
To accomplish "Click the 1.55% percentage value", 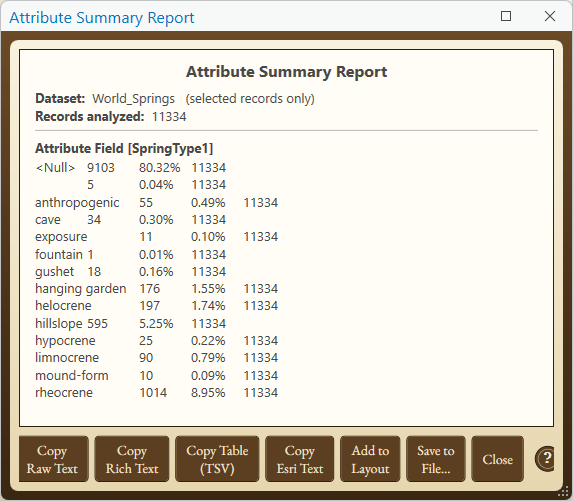I will (x=208, y=289).
